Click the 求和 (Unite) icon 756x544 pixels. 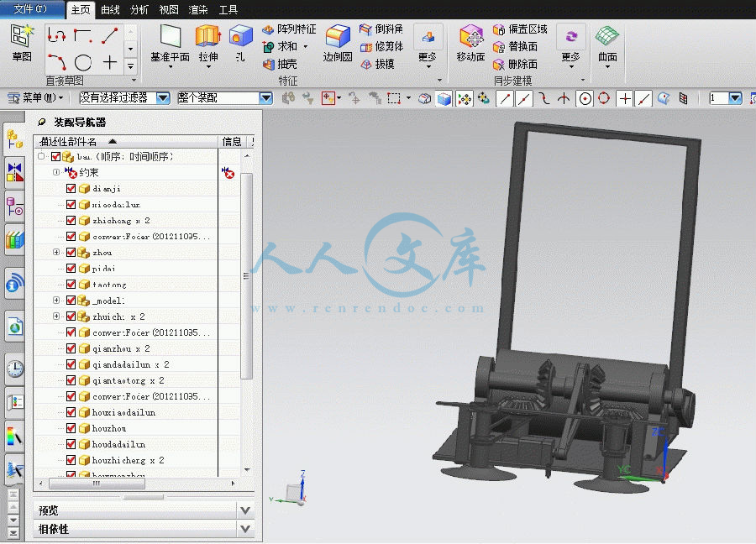point(268,47)
